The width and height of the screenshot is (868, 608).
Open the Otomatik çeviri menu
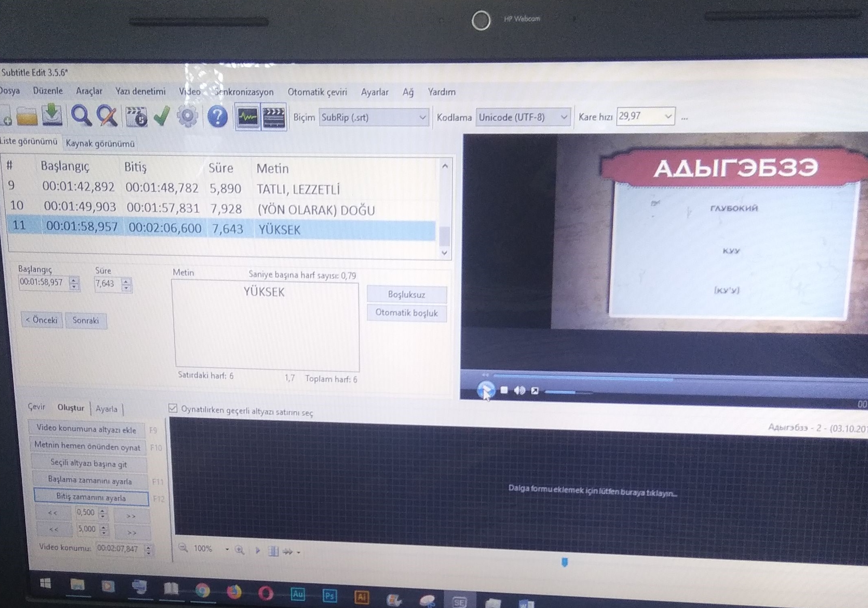coord(317,92)
